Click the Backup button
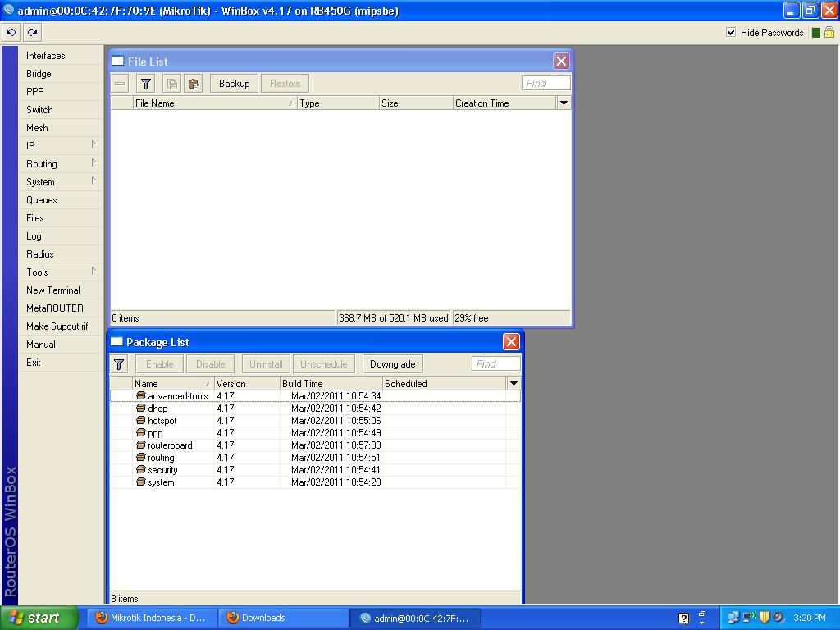This screenshot has height=630, width=840. (234, 84)
